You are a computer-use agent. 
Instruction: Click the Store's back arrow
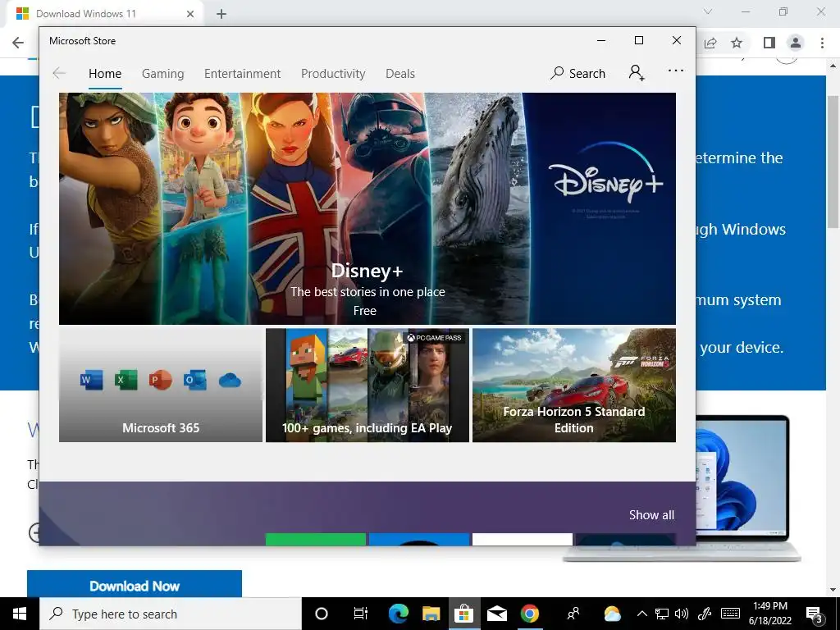click(x=59, y=73)
